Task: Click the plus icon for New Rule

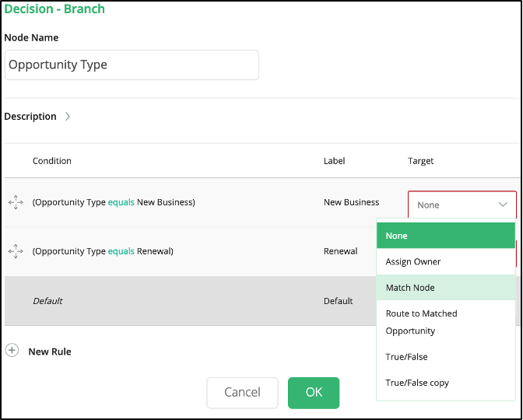Action: tap(12, 351)
